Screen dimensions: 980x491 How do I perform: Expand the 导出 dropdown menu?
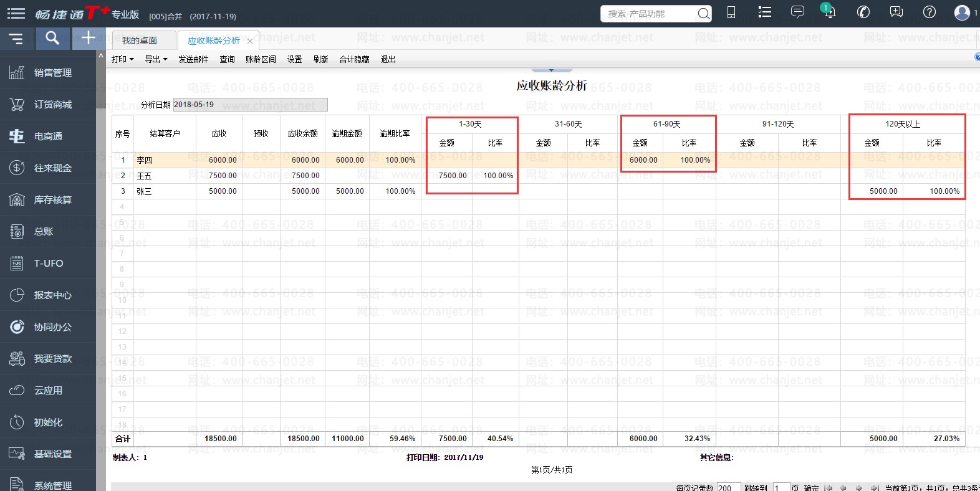click(156, 59)
